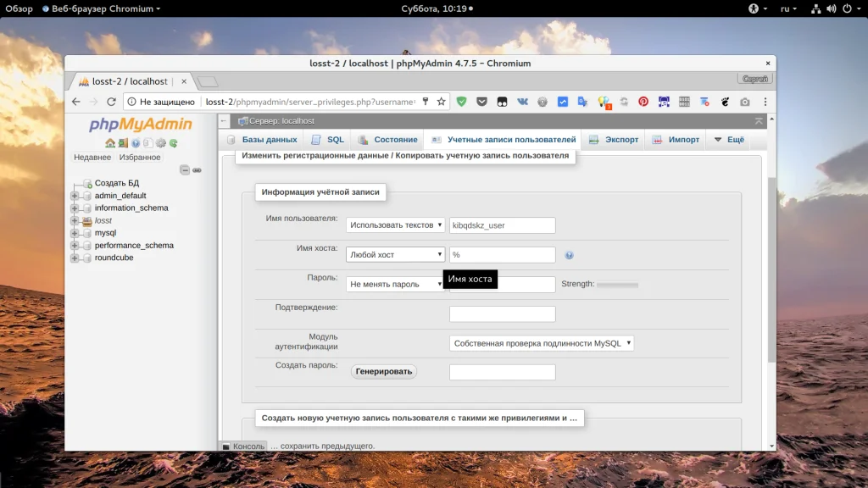
Task: Click the username field with kibqdskz_user
Action: [x=502, y=225]
